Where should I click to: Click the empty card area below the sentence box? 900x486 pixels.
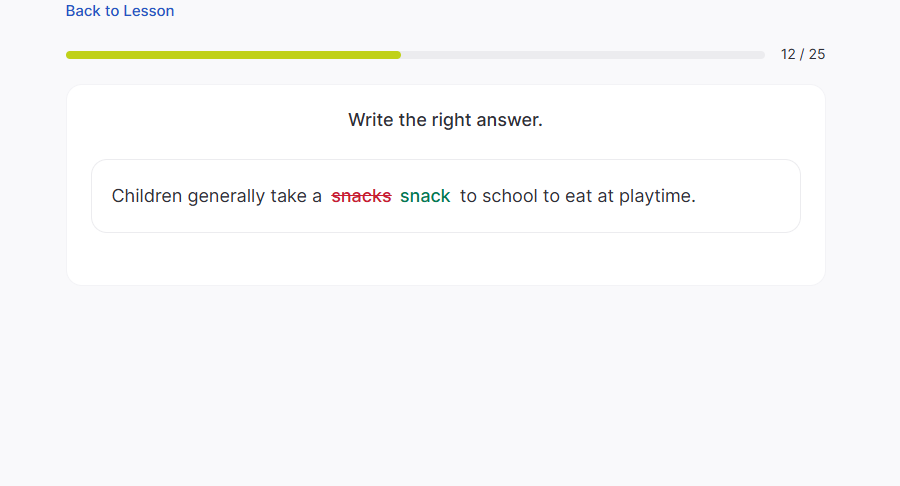445,259
